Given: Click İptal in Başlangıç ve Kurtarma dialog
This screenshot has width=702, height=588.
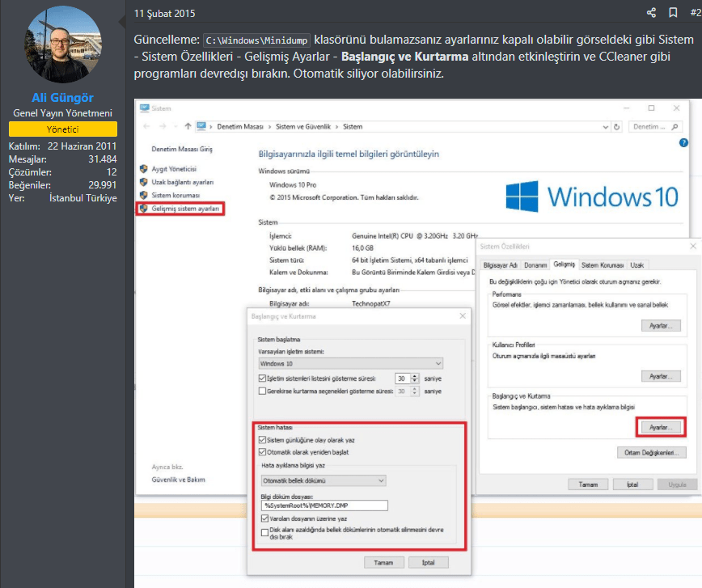Looking at the screenshot, I should 429,562.
